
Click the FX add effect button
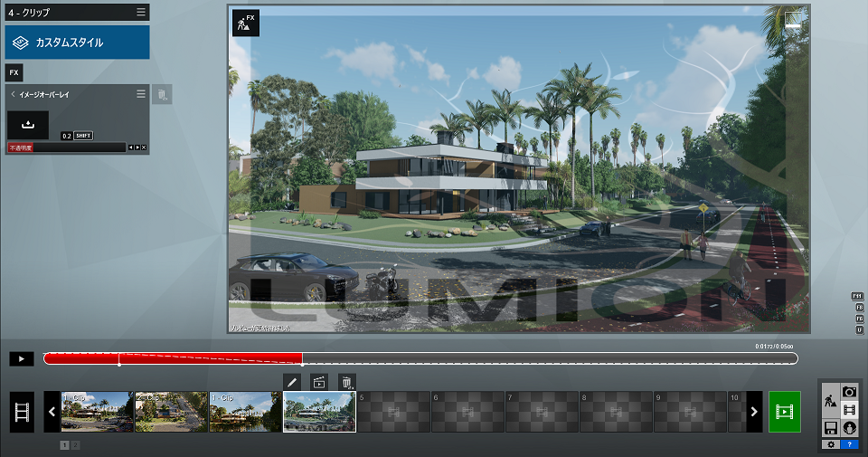[14, 72]
